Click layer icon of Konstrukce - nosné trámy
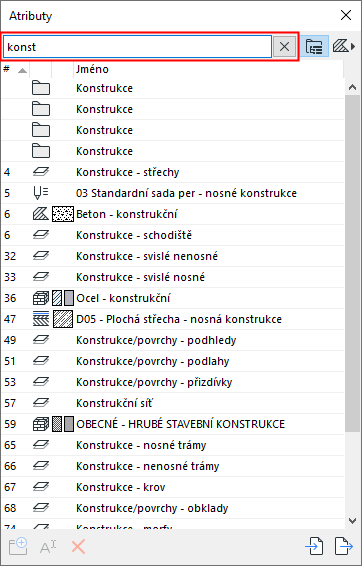This screenshot has height=566, width=362. [41, 445]
